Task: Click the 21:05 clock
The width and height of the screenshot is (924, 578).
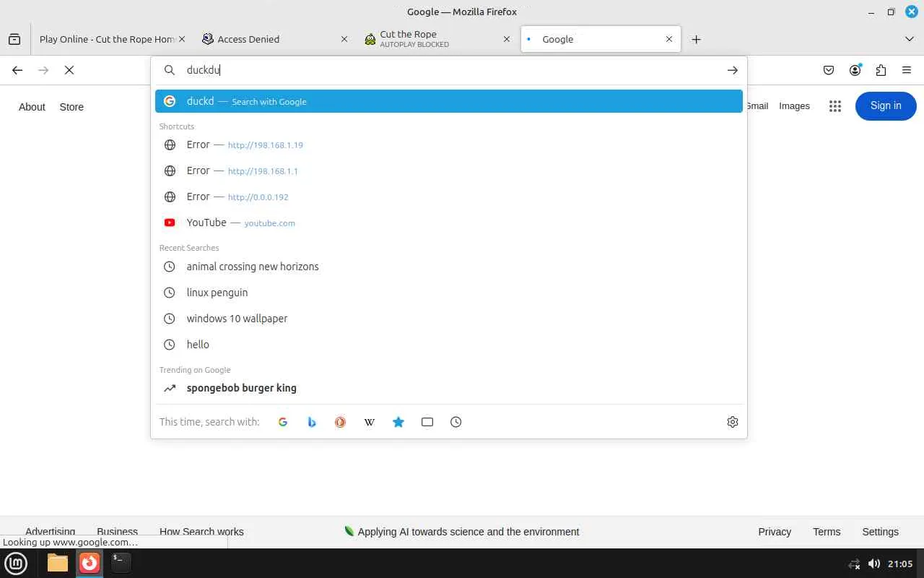Action: point(900,564)
